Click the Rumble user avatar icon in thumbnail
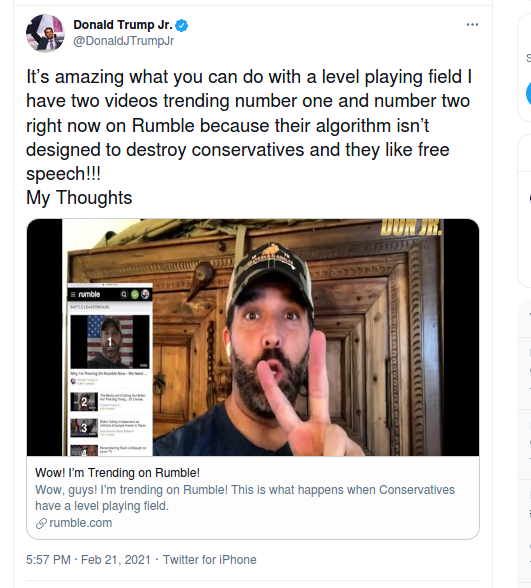This screenshot has width=531, height=588. [145, 294]
